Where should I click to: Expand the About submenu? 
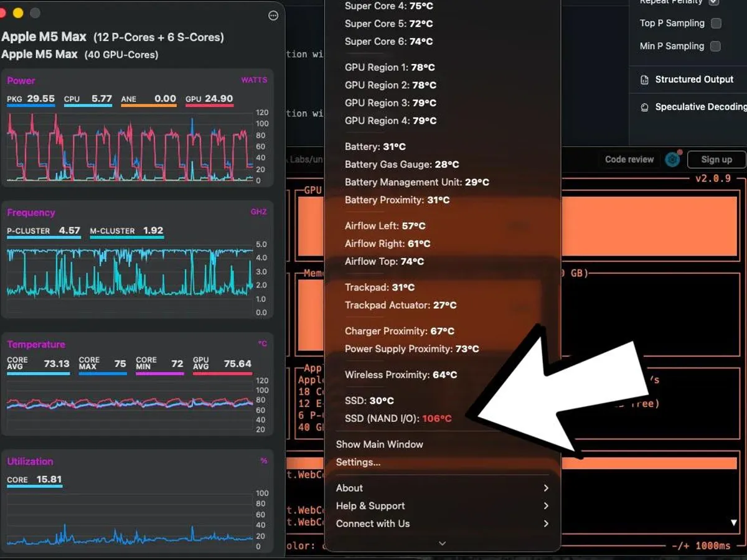pyautogui.click(x=443, y=488)
